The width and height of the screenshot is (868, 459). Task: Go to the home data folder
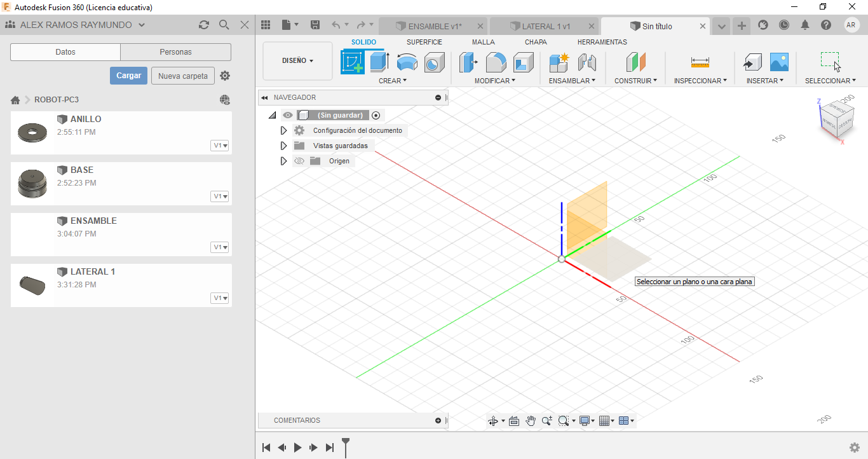coord(15,100)
